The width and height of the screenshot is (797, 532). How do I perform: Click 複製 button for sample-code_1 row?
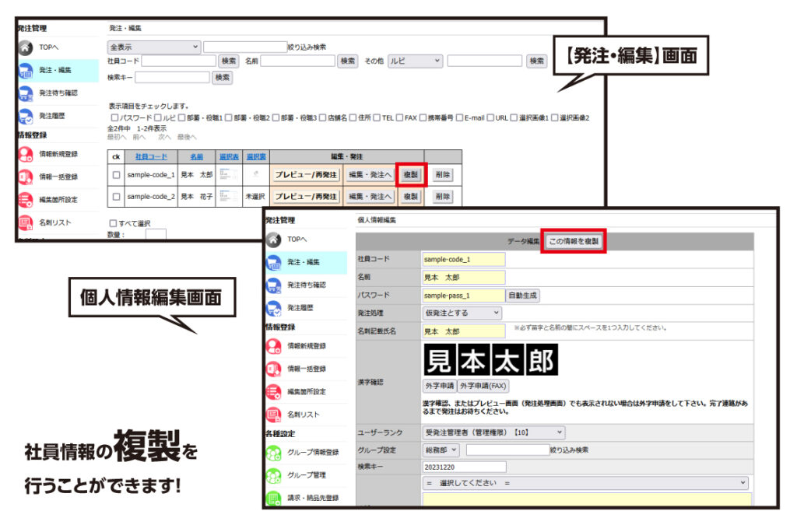tap(410, 175)
